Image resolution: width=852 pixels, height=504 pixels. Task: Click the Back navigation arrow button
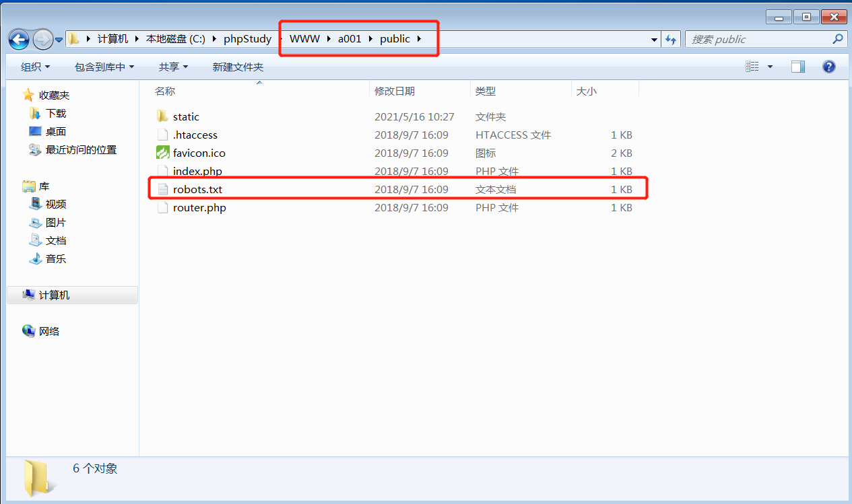coord(19,39)
